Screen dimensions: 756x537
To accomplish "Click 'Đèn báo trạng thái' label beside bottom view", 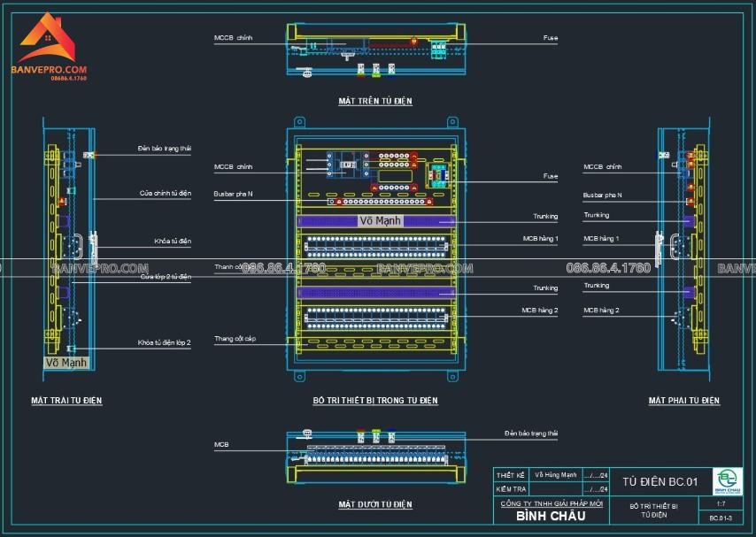I will (531, 433).
